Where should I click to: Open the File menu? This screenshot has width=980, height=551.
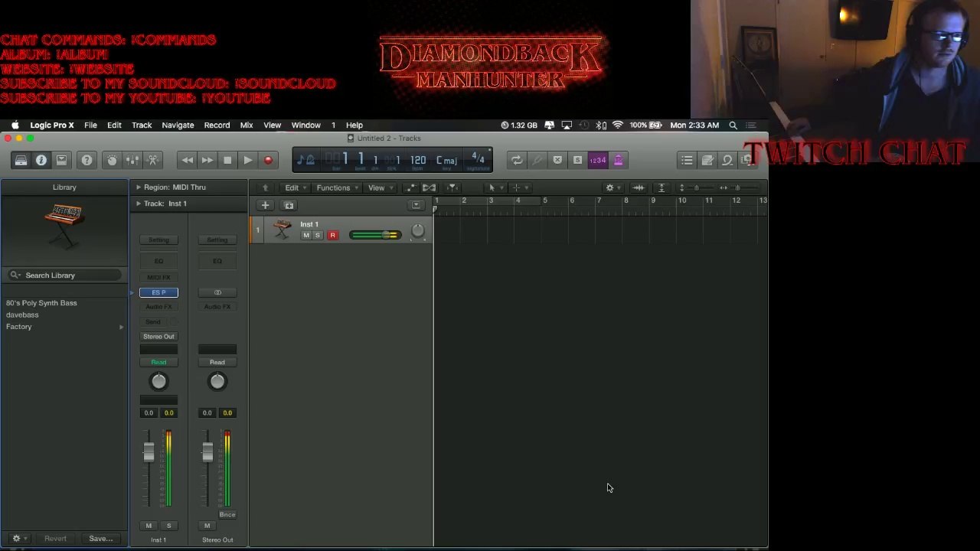tap(90, 125)
